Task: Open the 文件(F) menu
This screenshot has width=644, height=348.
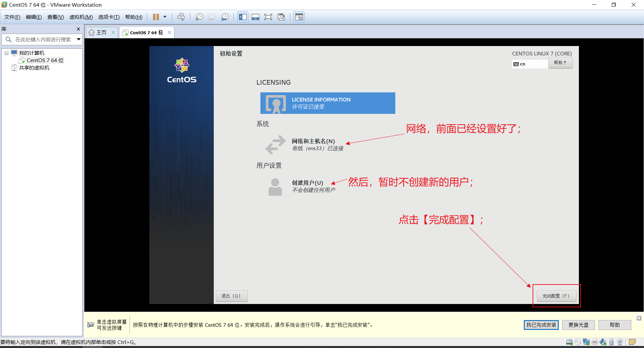Action: (12, 17)
